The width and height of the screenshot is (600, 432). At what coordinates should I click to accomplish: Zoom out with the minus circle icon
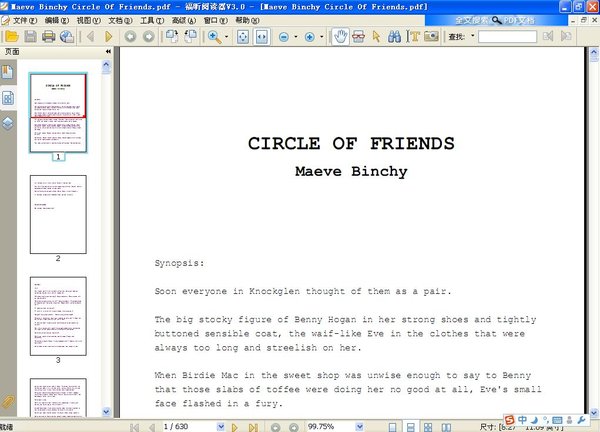coord(284,37)
